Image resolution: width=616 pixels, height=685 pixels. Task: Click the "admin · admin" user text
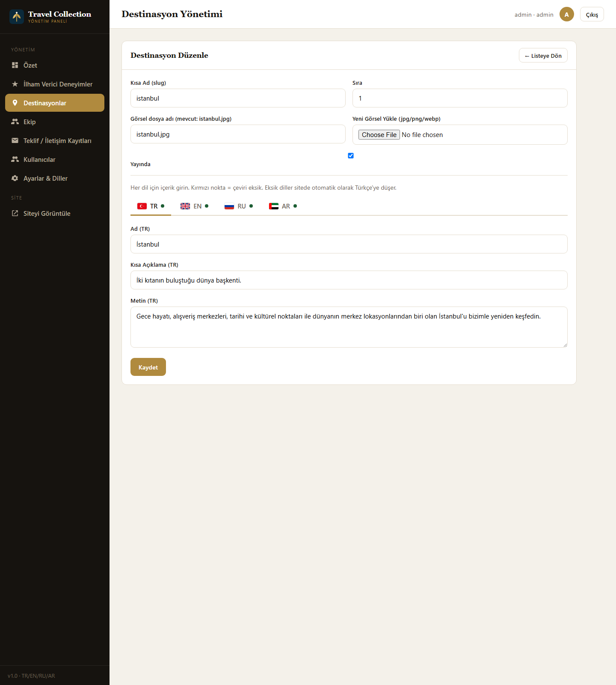pyautogui.click(x=534, y=15)
